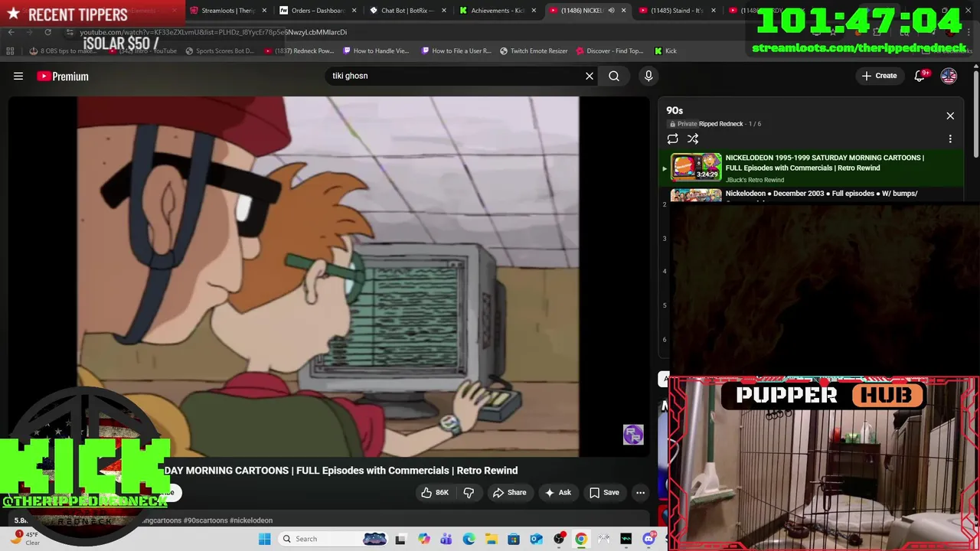Close the Achievements Kick tab
Screen dimensions: 980x551
click(534, 11)
